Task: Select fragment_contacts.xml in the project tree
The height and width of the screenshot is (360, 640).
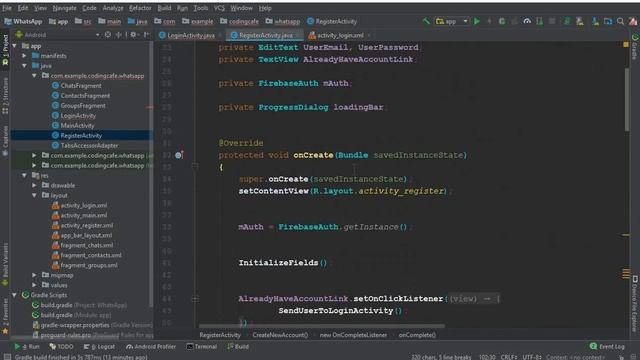Action: tap(91, 255)
